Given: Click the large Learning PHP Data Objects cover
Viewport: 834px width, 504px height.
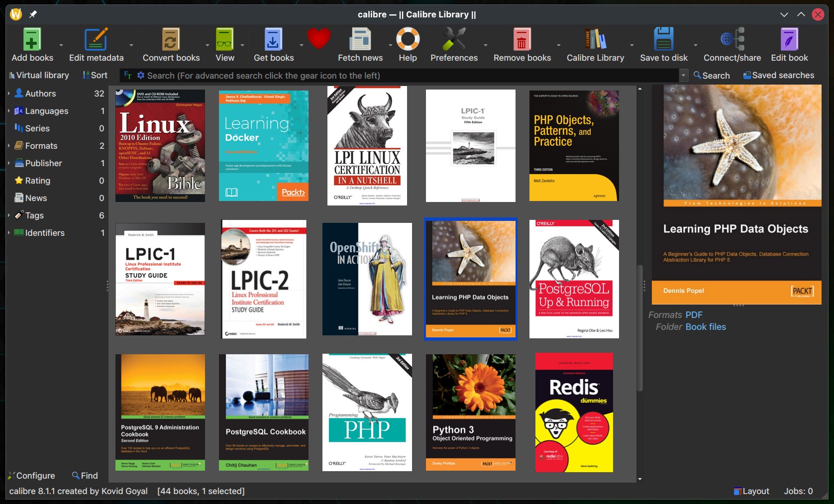Looking at the screenshot, I should click(x=736, y=195).
